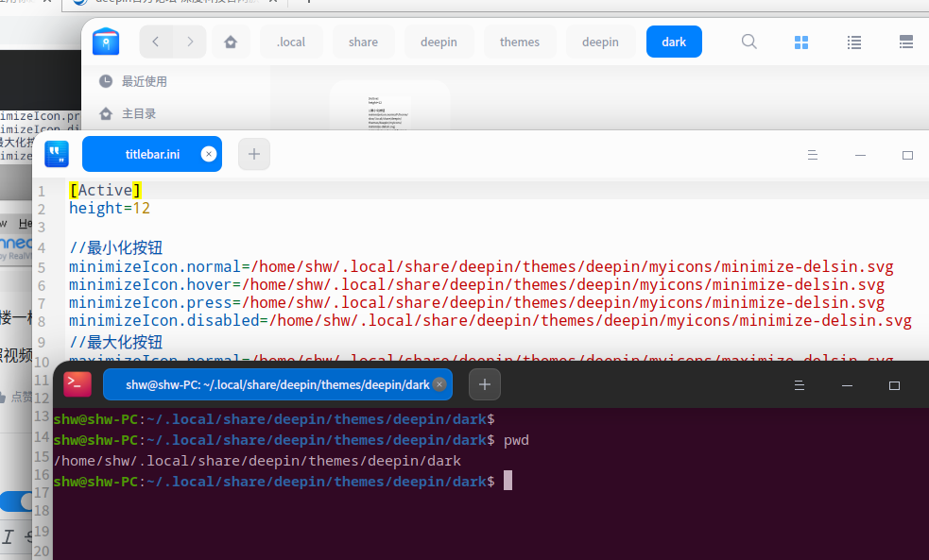Image resolution: width=929 pixels, height=560 pixels.
Task: Add a new terminal tab
Action: point(485,384)
